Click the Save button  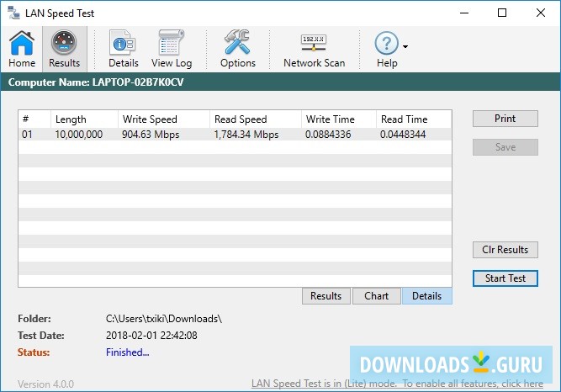coord(505,147)
